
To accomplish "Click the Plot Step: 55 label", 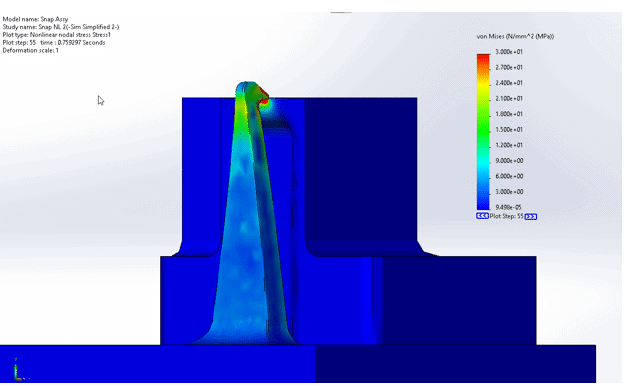I will 506,216.
